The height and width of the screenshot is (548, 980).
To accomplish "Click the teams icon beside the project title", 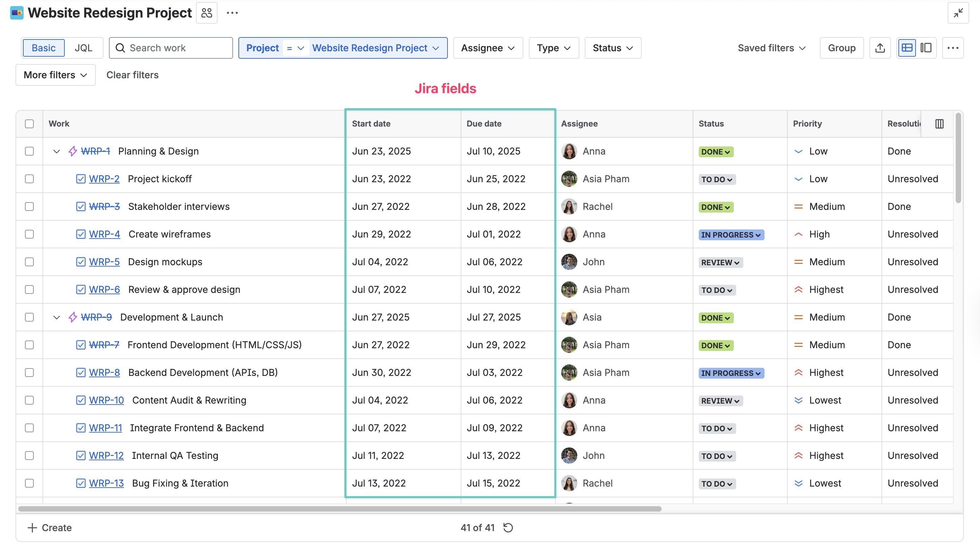I will 207,12.
